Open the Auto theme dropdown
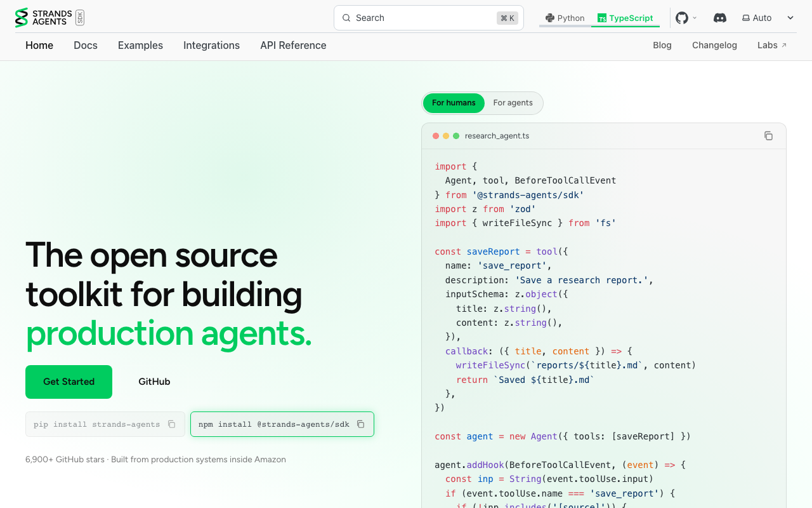The image size is (812, 508). coord(768,18)
